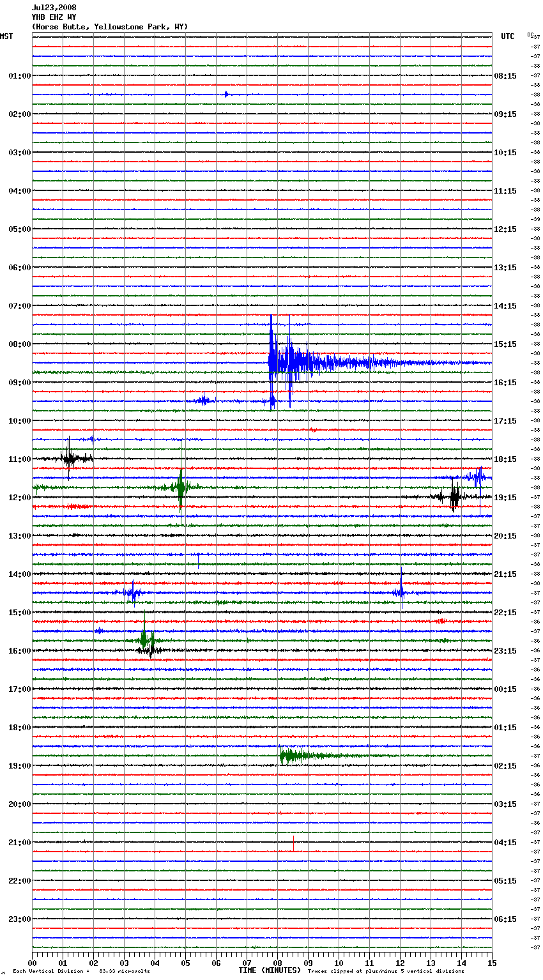Click minute tick 10 on bottom axis

click(339, 963)
